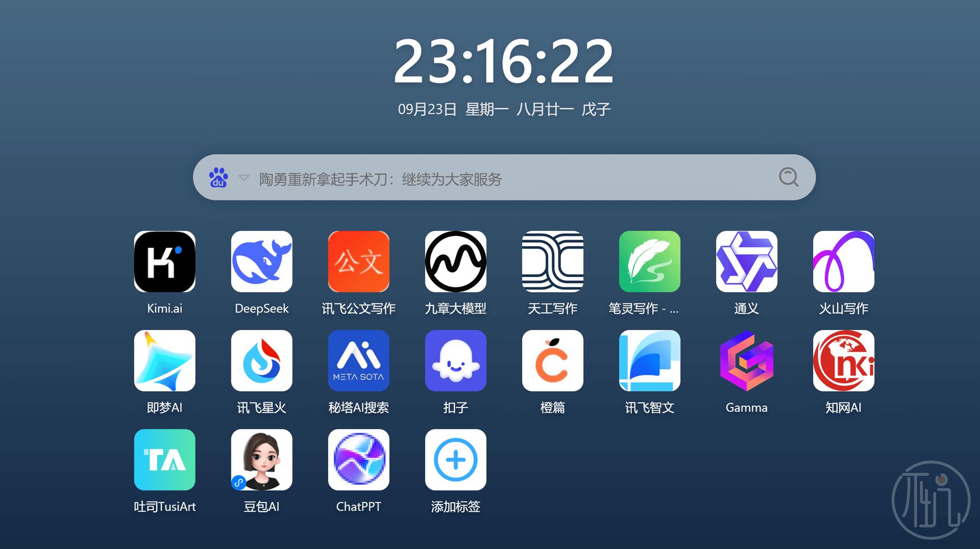Click the 23:16:22 clock display
980x549 pixels.
tap(504, 61)
